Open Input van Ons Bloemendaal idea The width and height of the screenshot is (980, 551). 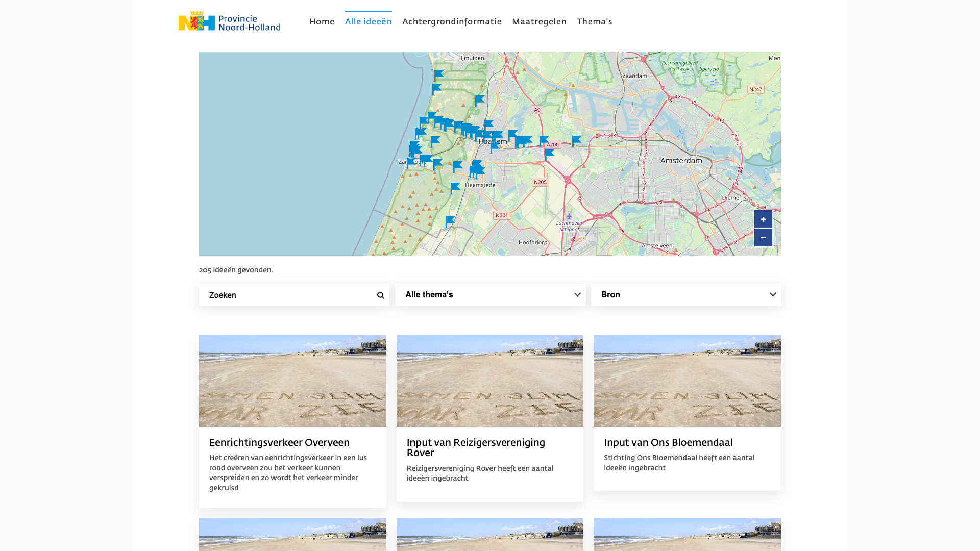click(668, 443)
